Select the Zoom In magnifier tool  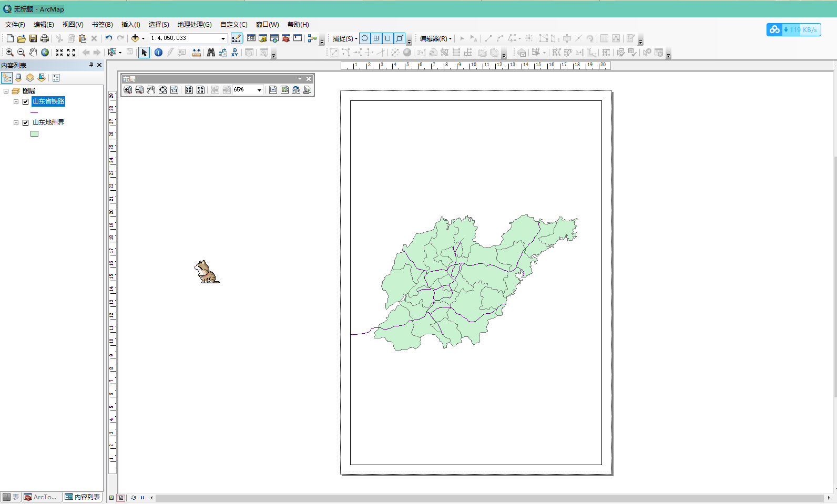coord(9,53)
